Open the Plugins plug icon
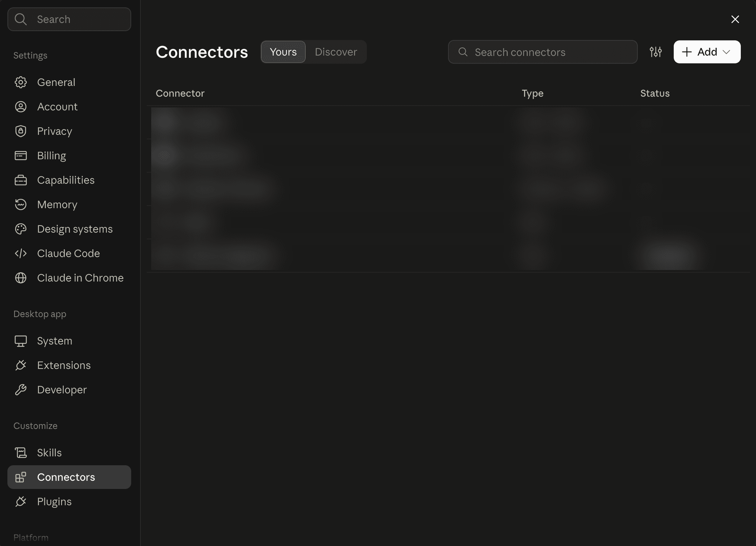756x546 pixels. pyautogui.click(x=21, y=502)
